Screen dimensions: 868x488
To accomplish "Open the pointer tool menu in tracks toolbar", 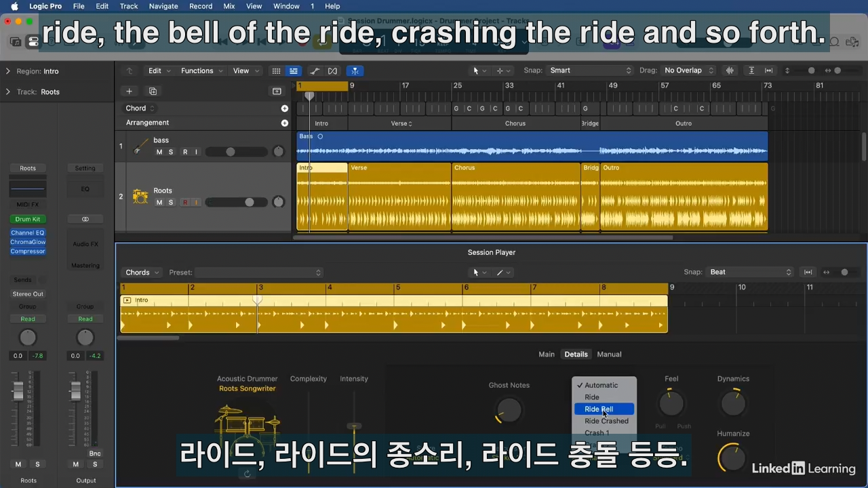I will pos(479,70).
